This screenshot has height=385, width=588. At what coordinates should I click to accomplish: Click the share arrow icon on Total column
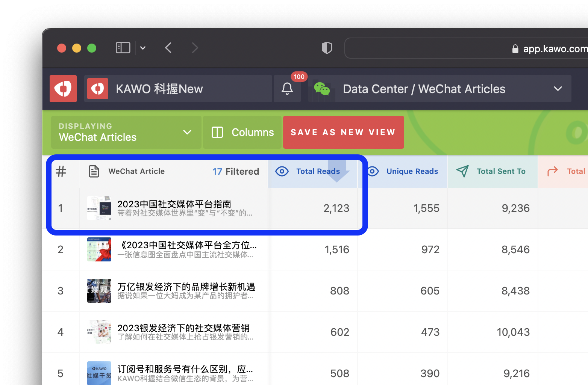pyautogui.click(x=553, y=171)
